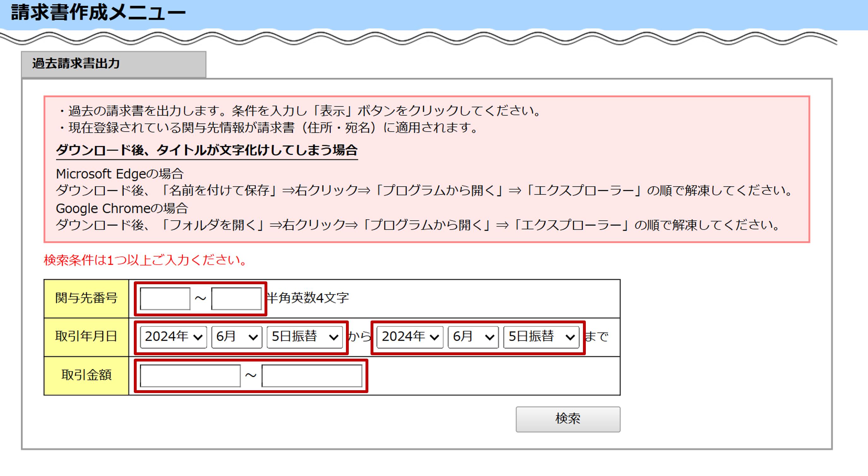Viewport: 868px width, 476px height.
Task: Open the end year dropdown before まで
Action: [x=410, y=337]
